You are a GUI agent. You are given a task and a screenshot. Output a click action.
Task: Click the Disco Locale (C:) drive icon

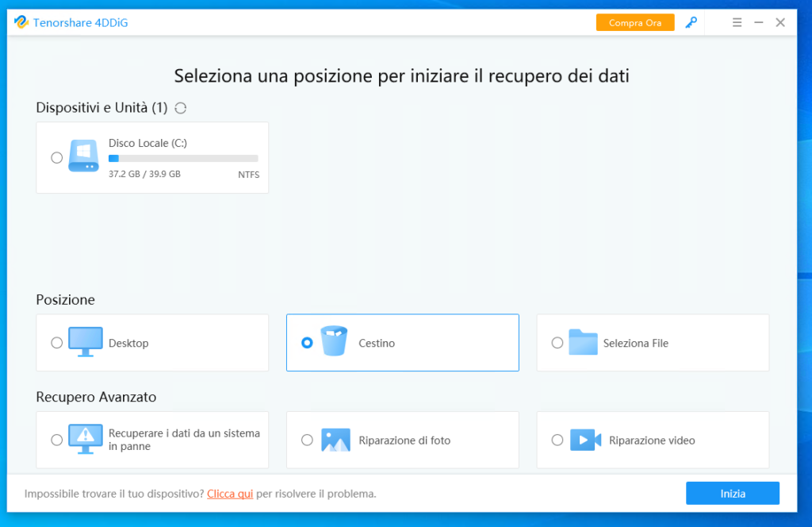[x=84, y=156]
